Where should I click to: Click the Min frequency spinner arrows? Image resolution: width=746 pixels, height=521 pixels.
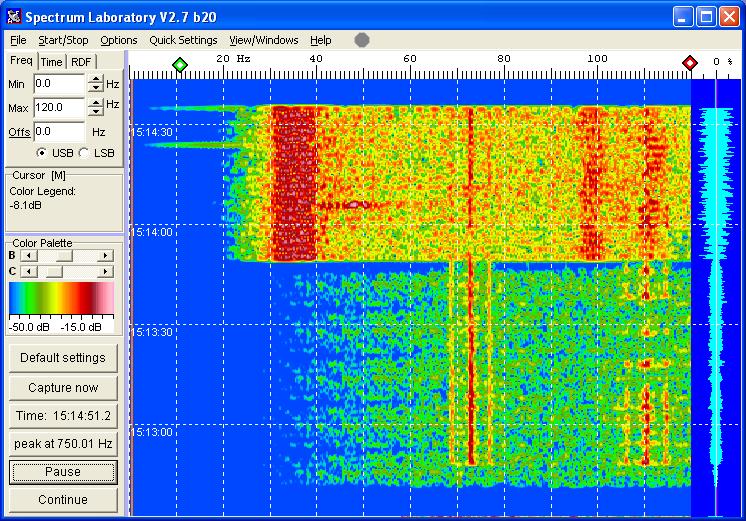(95, 84)
